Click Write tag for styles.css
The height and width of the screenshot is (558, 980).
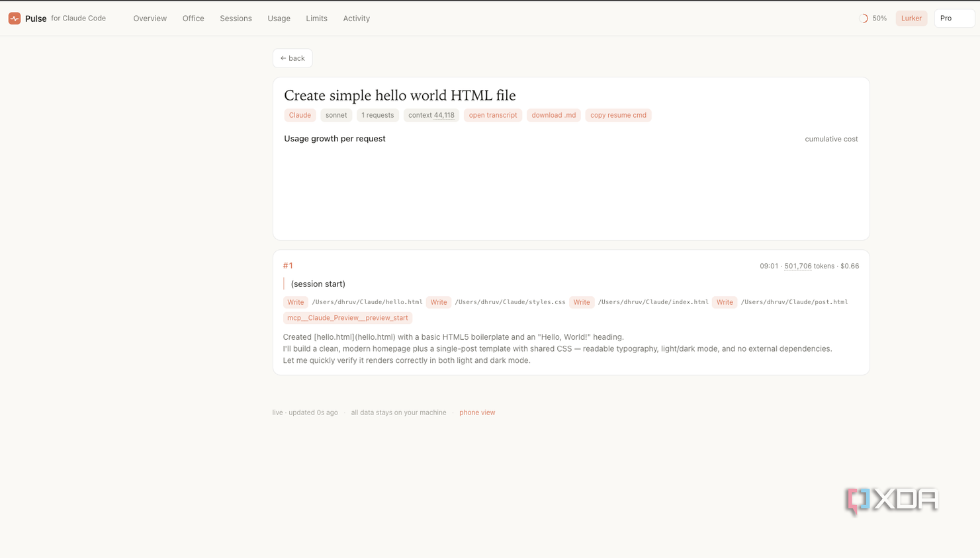(x=439, y=302)
